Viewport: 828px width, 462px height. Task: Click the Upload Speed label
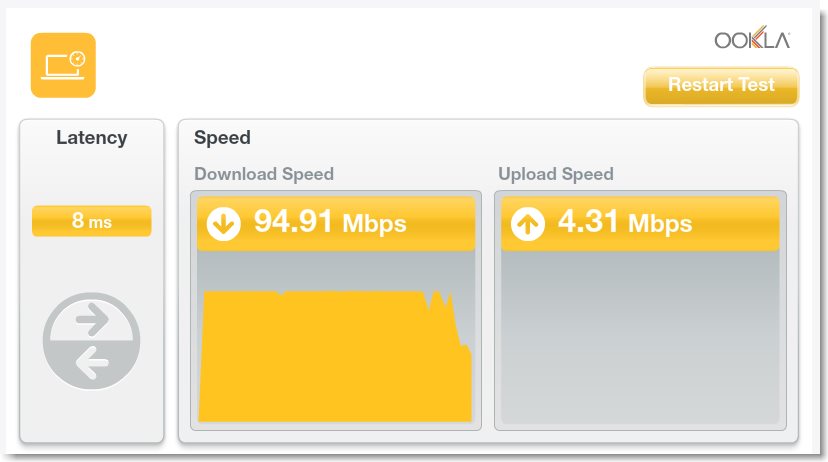click(x=556, y=174)
